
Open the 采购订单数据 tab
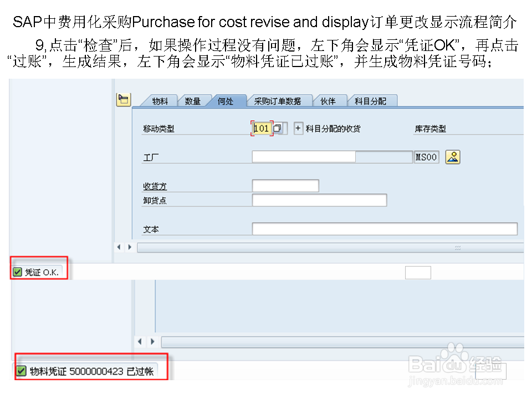(x=278, y=101)
